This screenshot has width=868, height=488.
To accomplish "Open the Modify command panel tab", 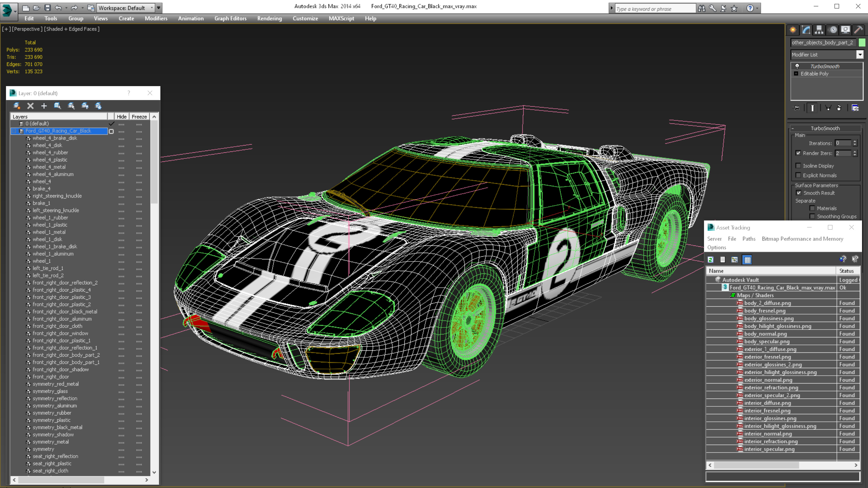I will coord(806,30).
